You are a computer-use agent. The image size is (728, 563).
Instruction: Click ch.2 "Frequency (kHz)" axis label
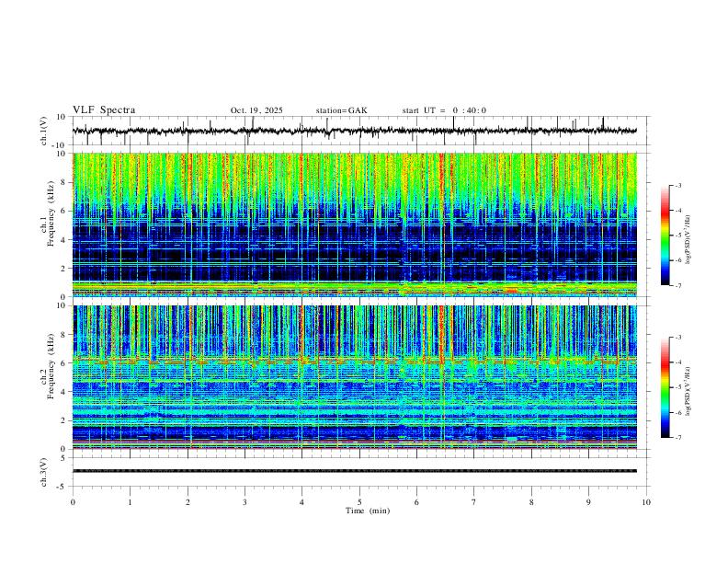(x=51, y=365)
